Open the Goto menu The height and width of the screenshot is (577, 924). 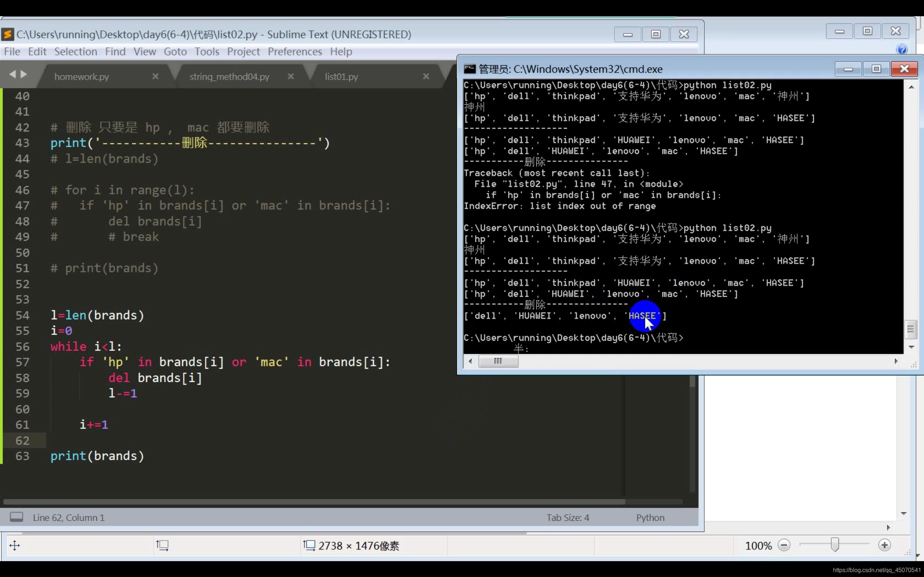click(175, 52)
